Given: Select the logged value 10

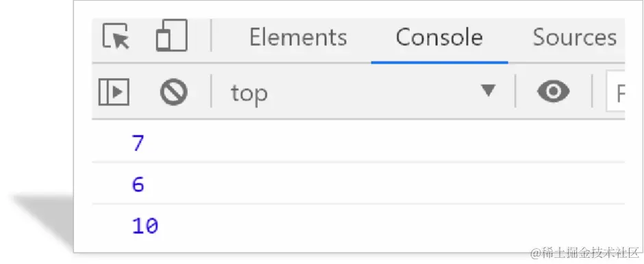Looking at the screenshot, I should coord(145,226).
